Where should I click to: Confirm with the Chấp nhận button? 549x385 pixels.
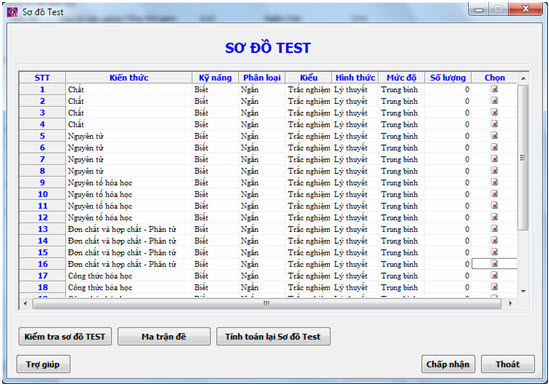[448, 364]
